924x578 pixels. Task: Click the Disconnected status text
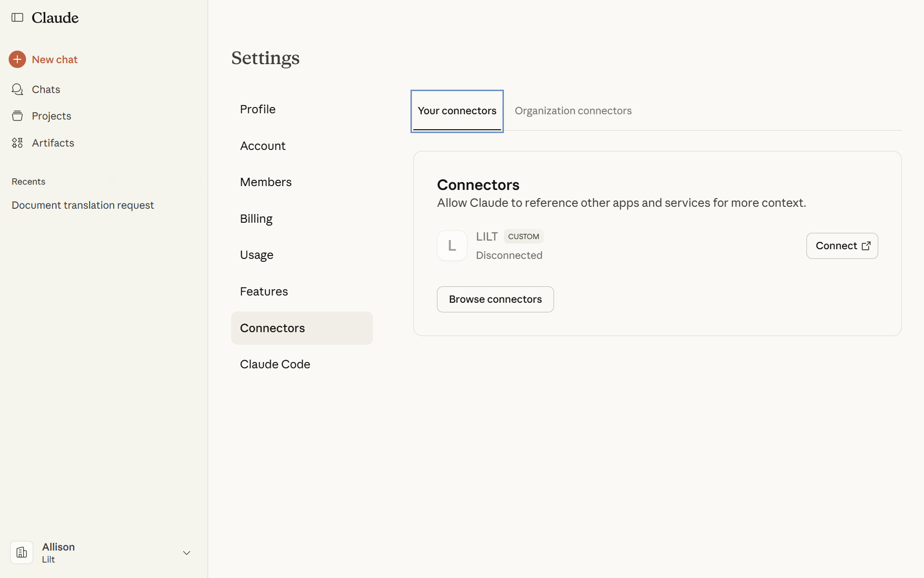[x=509, y=255]
